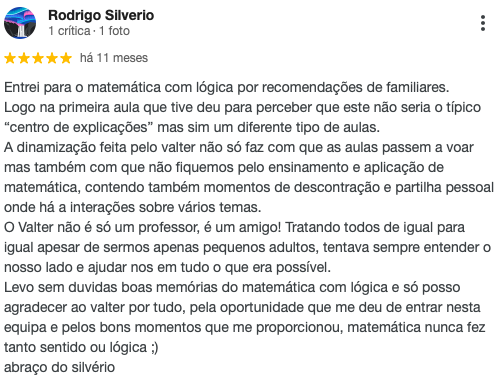Click Rodrigo Silverio's profile avatar
The image size is (497, 382).
[20, 23]
